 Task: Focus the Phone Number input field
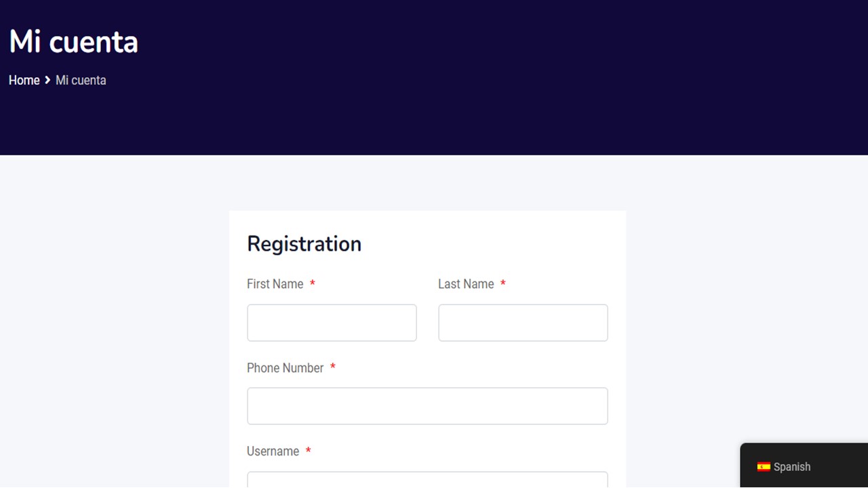pos(427,405)
